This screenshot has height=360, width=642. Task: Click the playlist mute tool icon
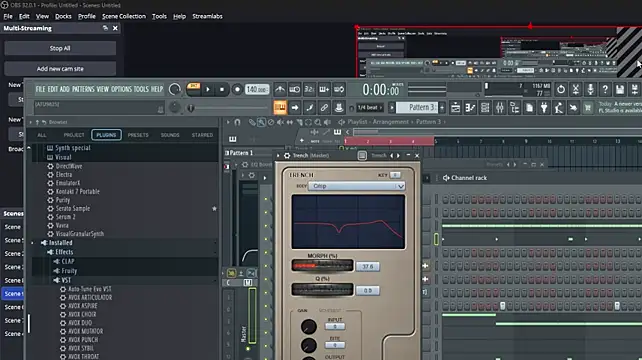coord(280,122)
